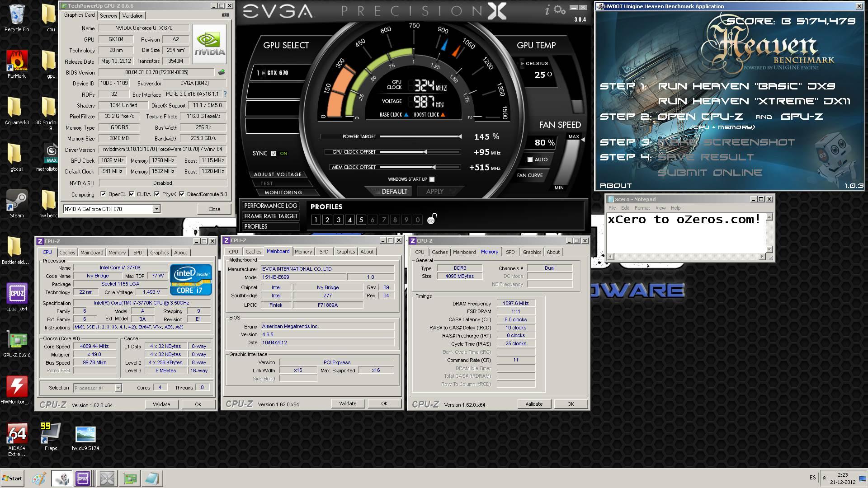This screenshot has height=488, width=868.
Task: Open the Notepad File menu
Action: [612, 208]
